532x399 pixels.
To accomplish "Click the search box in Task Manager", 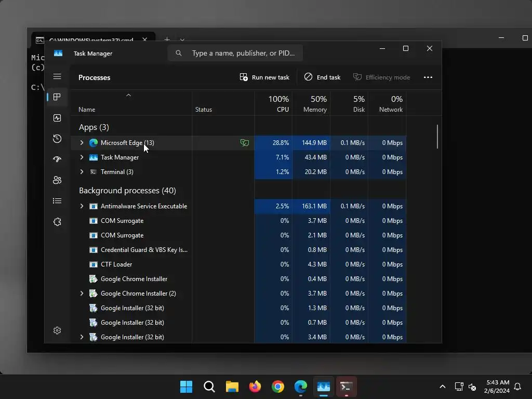I will pos(235,53).
